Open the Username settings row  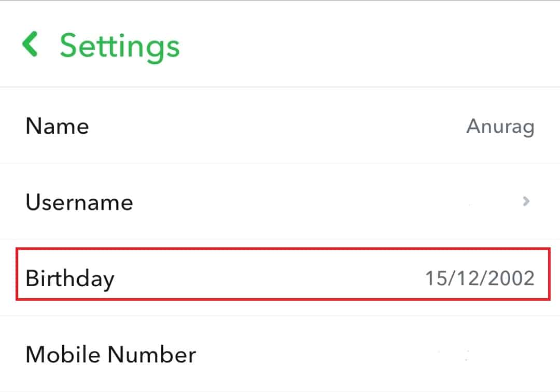(x=280, y=202)
